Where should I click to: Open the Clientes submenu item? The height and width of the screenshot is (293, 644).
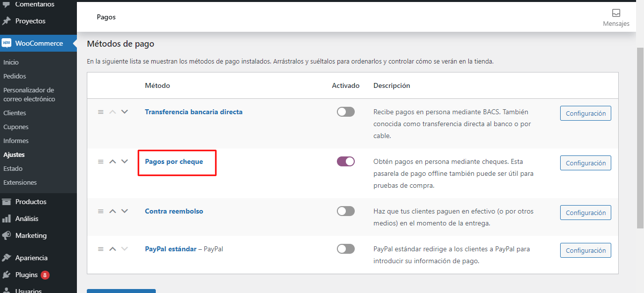[x=14, y=113]
